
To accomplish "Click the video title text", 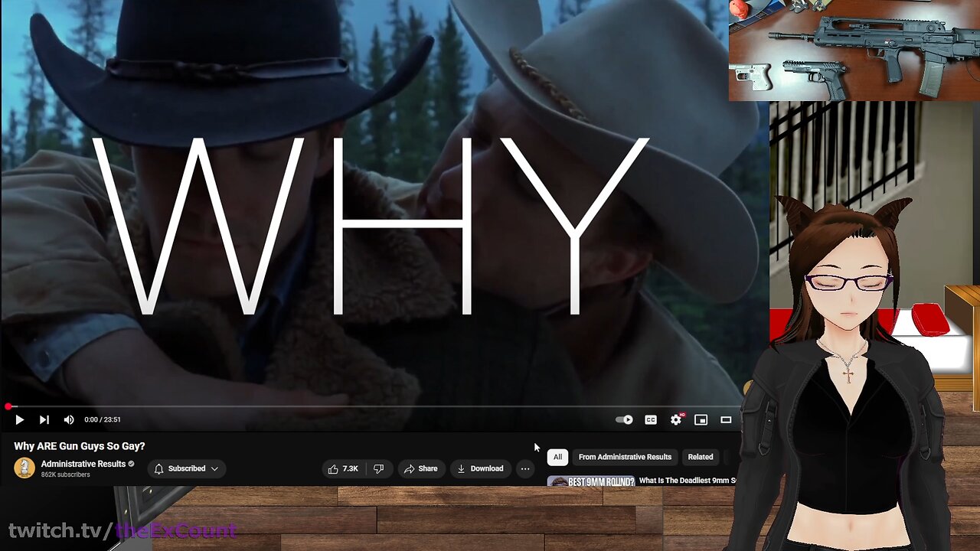I will click(80, 446).
